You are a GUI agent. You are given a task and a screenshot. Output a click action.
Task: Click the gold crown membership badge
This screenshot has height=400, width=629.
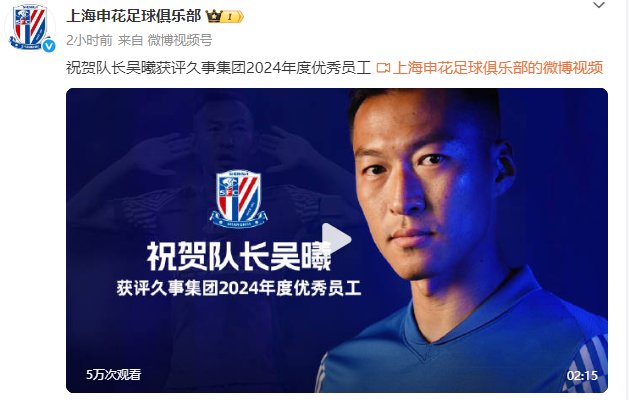pyautogui.click(x=214, y=16)
